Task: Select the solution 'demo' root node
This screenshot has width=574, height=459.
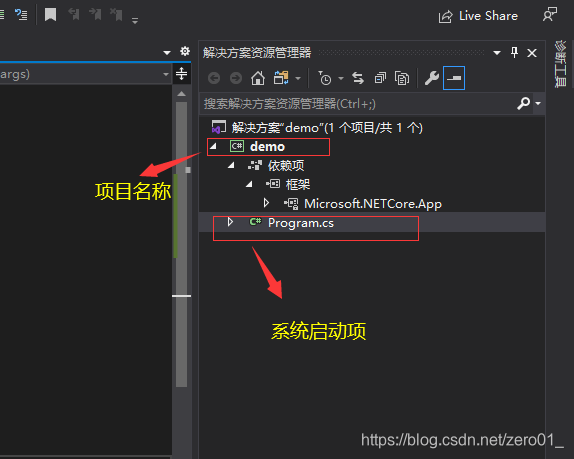Action: pyautogui.click(x=317, y=128)
